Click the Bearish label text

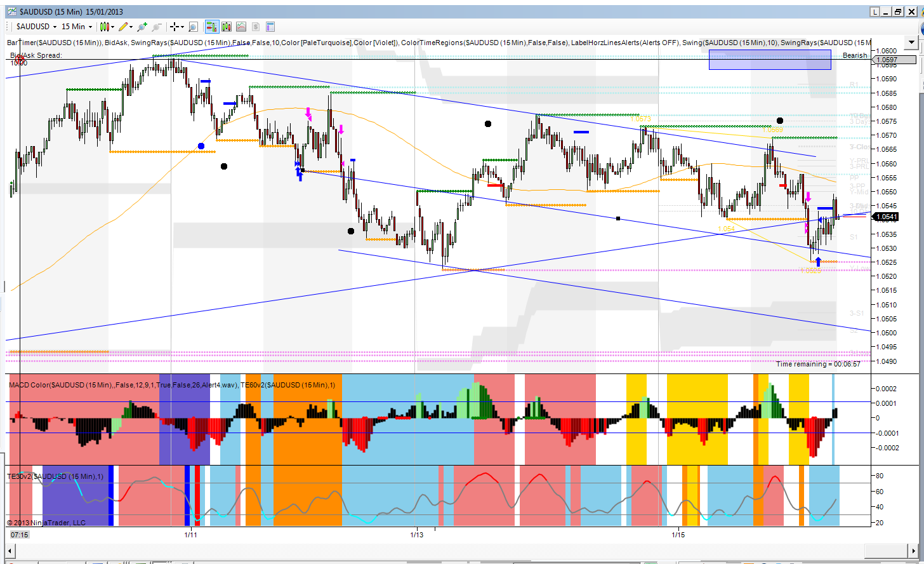click(855, 55)
